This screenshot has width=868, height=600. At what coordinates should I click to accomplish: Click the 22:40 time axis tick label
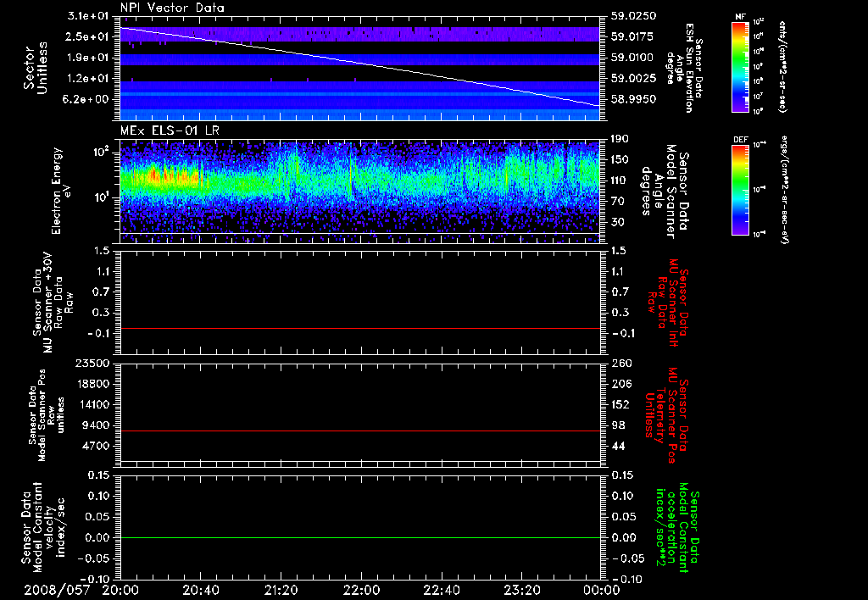click(x=441, y=590)
